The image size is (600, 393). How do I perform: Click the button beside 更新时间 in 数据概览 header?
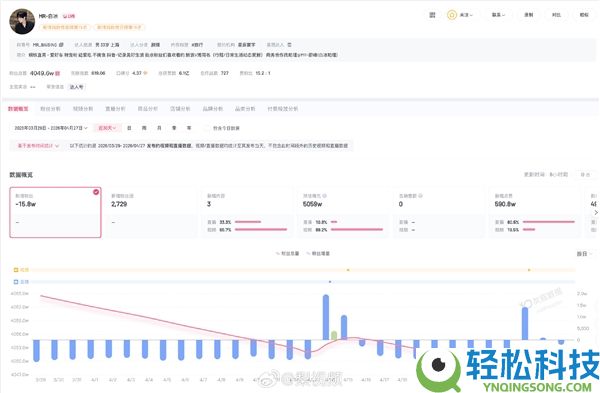tap(585, 174)
